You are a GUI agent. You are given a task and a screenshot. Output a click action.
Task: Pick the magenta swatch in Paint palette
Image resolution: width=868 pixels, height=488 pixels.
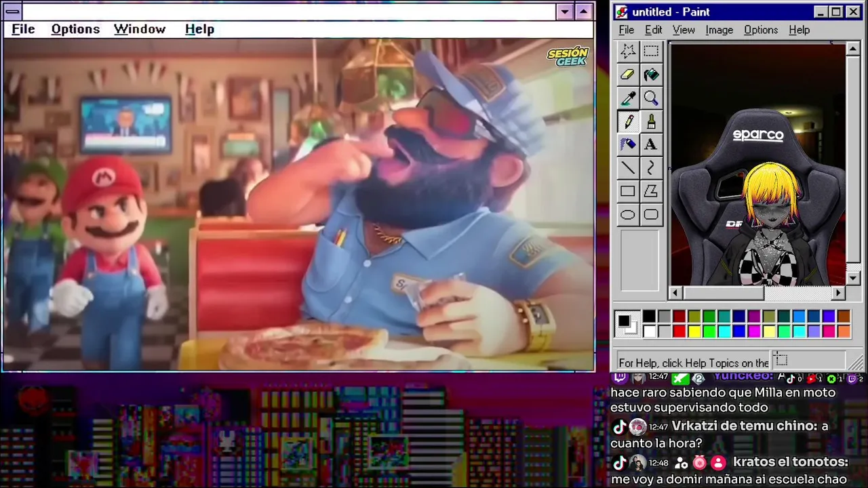pyautogui.click(x=753, y=331)
